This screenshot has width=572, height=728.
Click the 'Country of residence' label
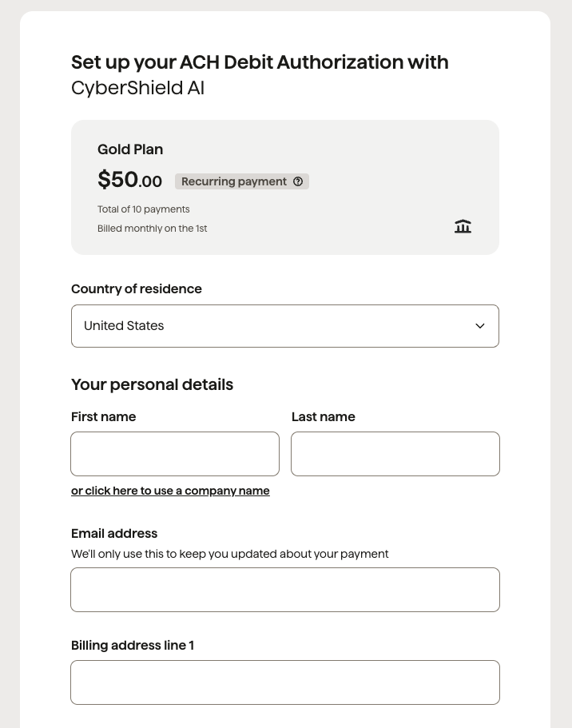(x=137, y=288)
